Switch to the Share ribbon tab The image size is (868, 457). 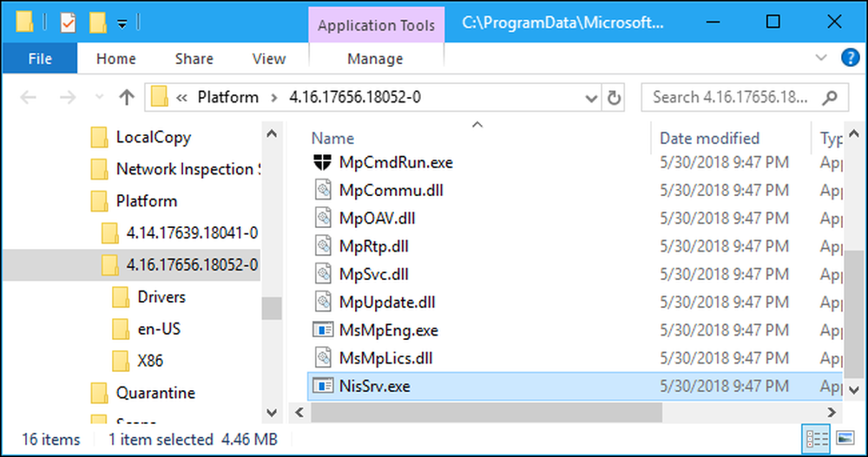point(194,59)
